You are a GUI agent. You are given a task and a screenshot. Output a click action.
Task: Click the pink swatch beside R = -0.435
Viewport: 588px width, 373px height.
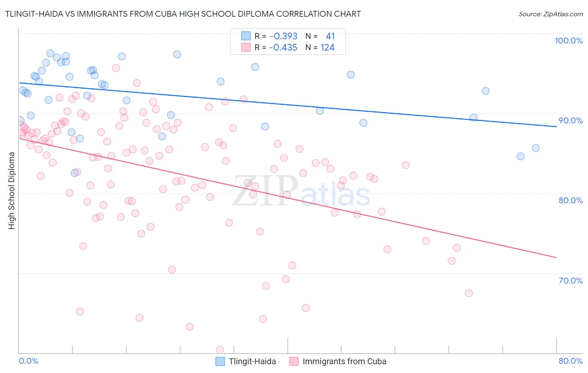(x=245, y=47)
